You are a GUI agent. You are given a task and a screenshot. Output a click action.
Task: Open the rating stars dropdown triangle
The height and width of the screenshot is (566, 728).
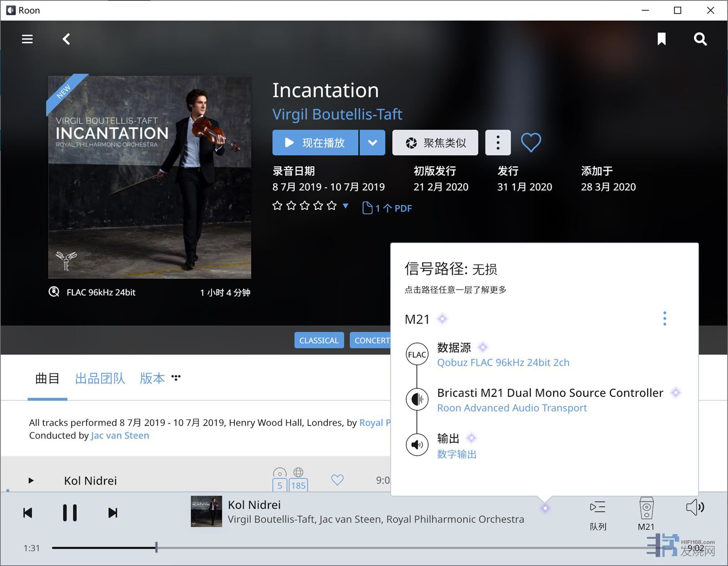(x=346, y=206)
